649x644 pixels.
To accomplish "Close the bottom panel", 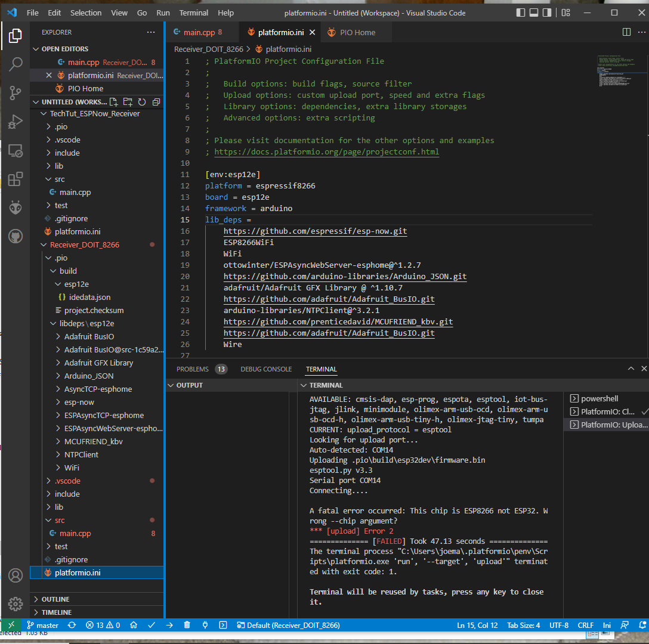I will [x=644, y=369].
